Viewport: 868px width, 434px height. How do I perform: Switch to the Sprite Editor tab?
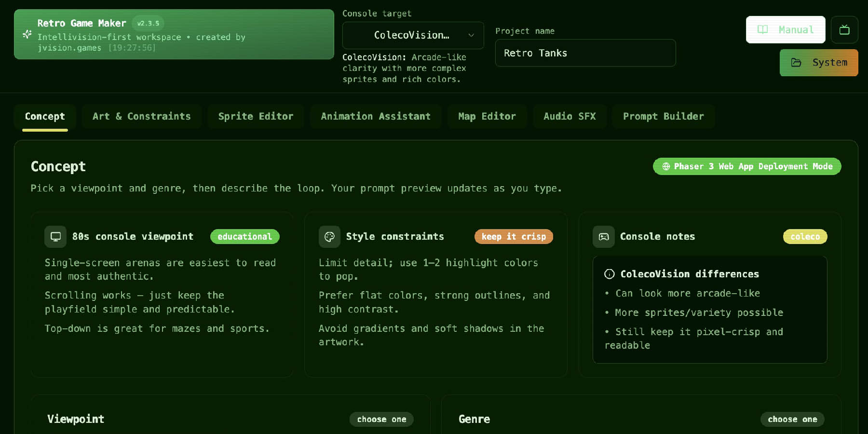pyautogui.click(x=256, y=116)
